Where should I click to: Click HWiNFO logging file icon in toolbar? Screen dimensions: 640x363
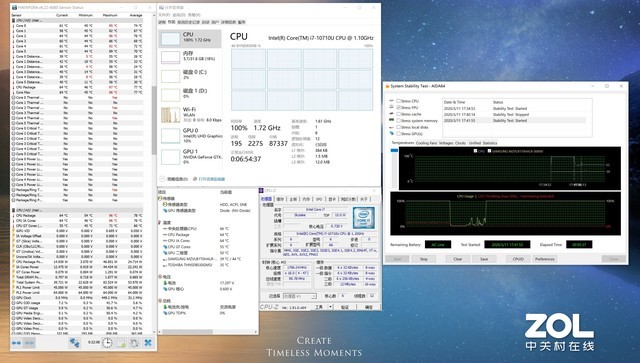pyautogui.click(x=121, y=343)
